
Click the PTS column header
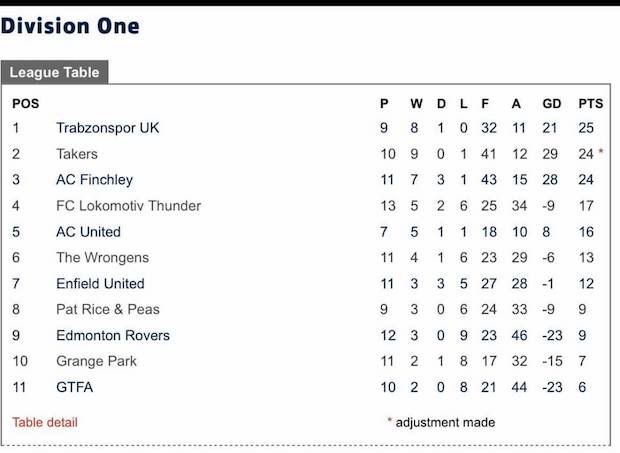(591, 104)
